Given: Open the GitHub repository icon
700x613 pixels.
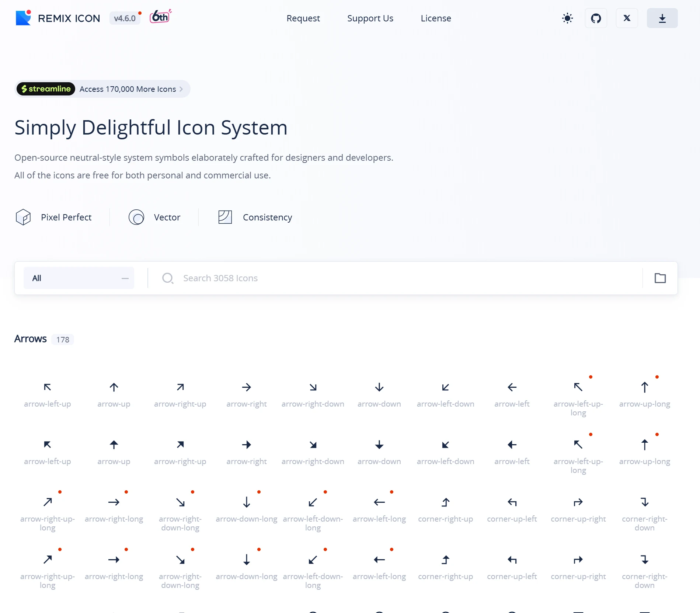Looking at the screenshot, I should pyautogui.click(x=596, y=18).
